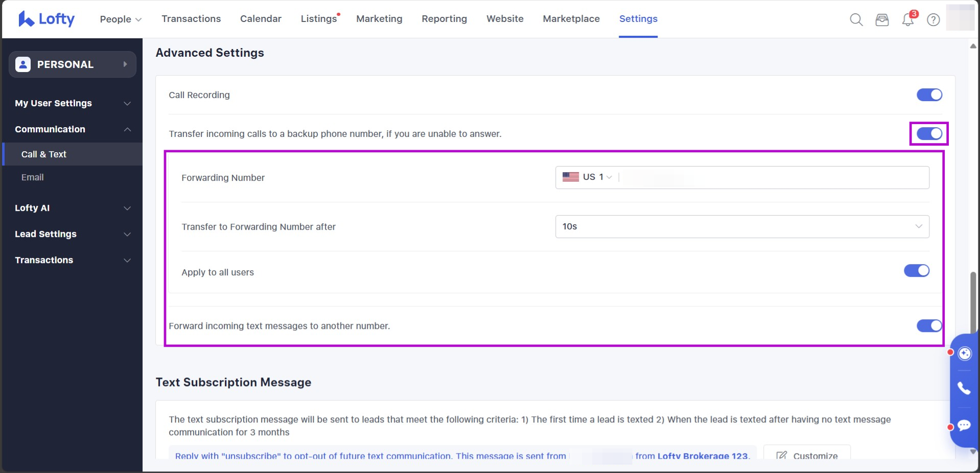Open the notifications bell icon
Viewport: 980px width, 473px height.
[908, 20]
